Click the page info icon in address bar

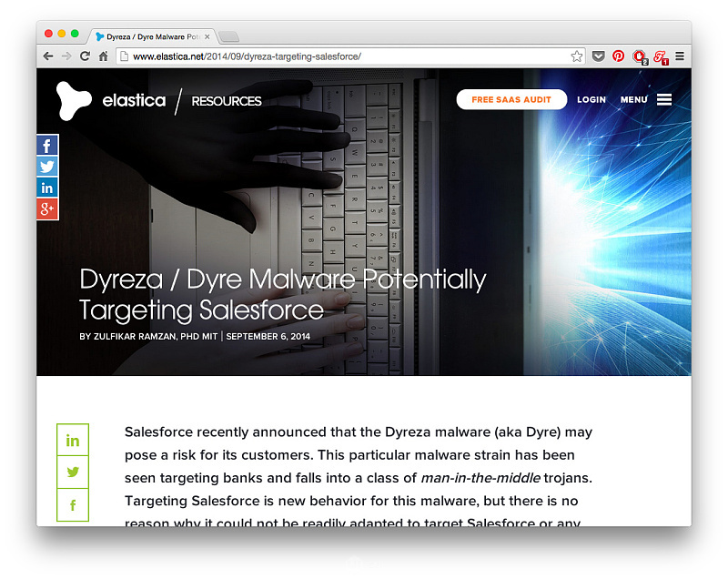point(124,56)
